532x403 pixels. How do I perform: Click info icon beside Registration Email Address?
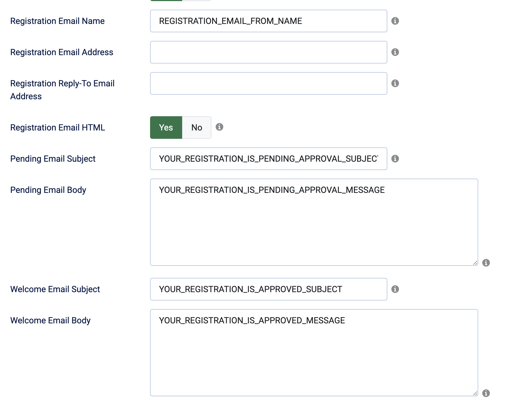click(x=395, y=52)
